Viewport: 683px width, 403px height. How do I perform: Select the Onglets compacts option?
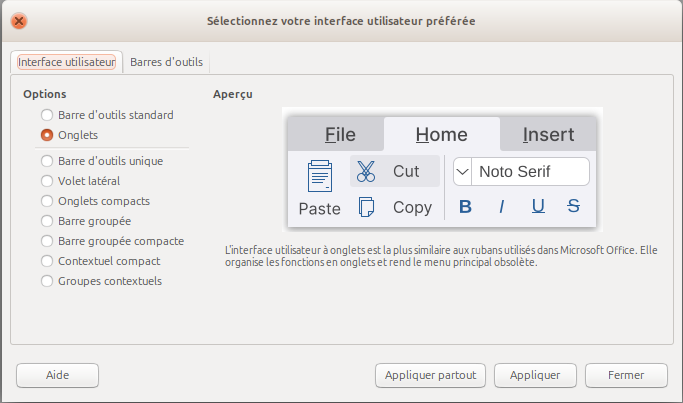pyautogui.click(x=47, y=201)
